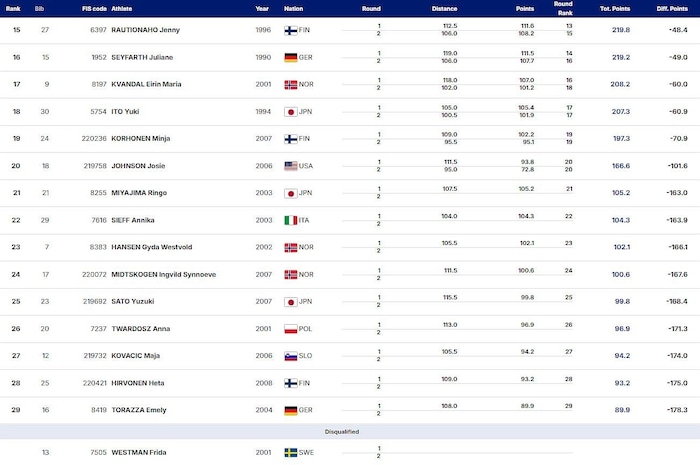Click the Japan flag next to ITO Yuki
Image resolution: width=700 pixels, height=465 pixels.
(291, 112)
